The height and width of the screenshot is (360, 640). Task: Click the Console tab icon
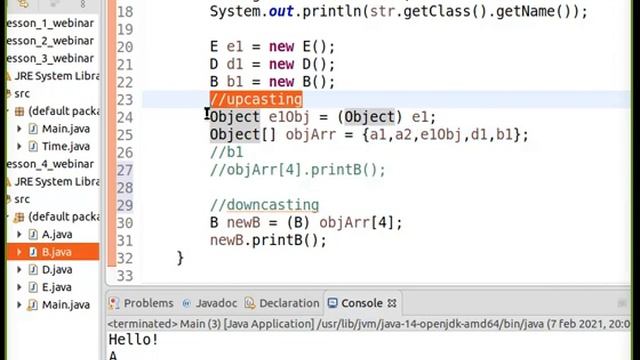tap(333, 303)
